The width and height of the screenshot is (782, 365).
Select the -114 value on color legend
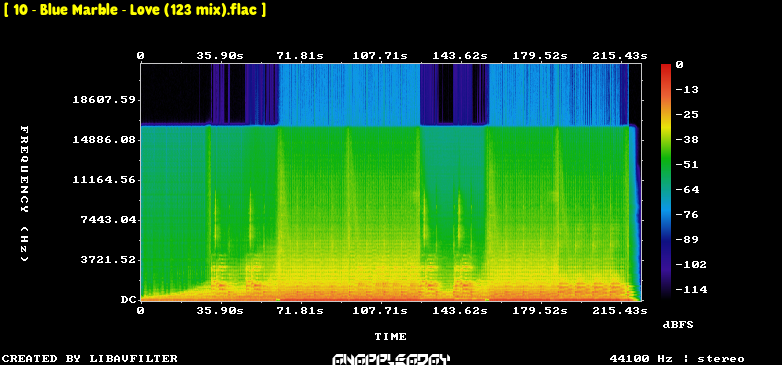[x=691, y=289]
